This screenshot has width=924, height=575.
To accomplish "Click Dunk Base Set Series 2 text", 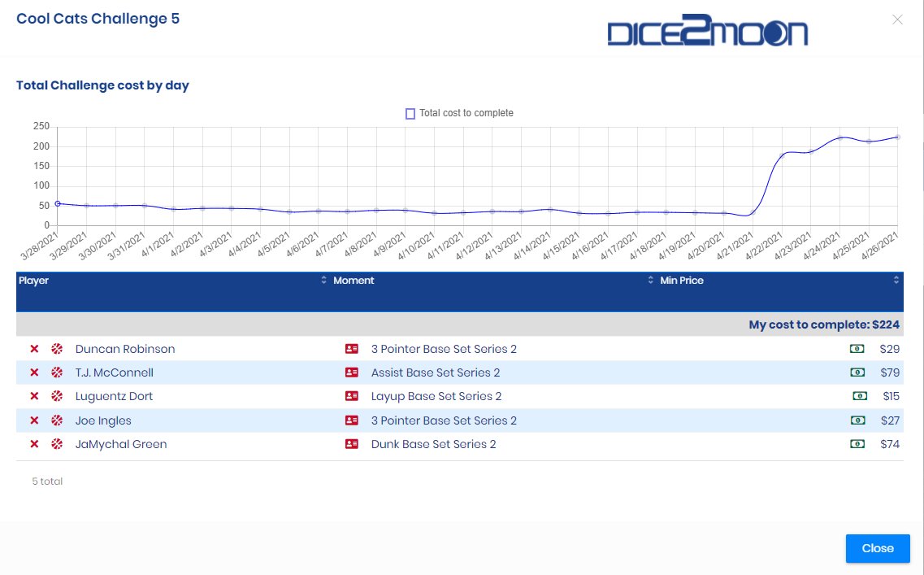I will [x=434, y=443].
